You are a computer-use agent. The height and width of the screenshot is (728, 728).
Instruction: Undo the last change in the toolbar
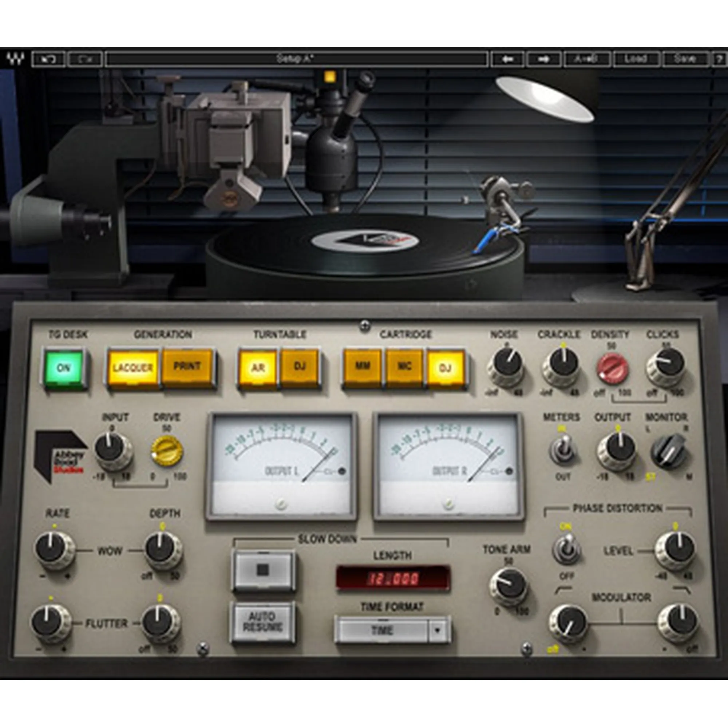point(49,59)
